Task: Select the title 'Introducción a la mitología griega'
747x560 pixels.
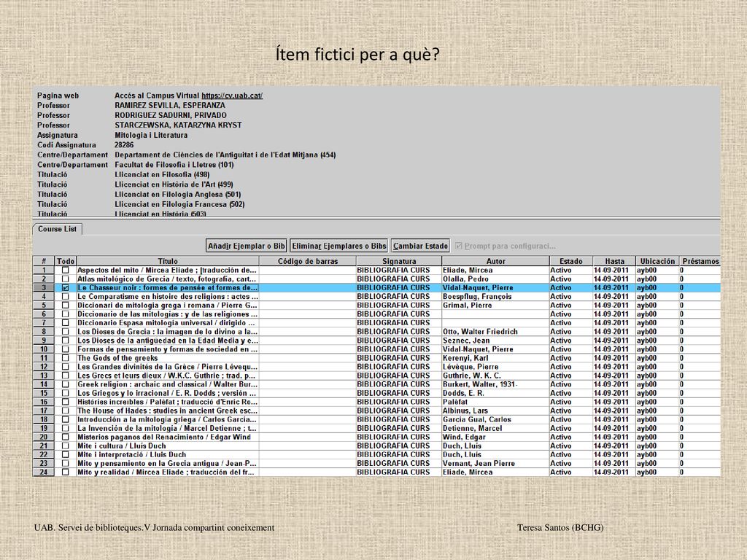Action: coord(167,419)
